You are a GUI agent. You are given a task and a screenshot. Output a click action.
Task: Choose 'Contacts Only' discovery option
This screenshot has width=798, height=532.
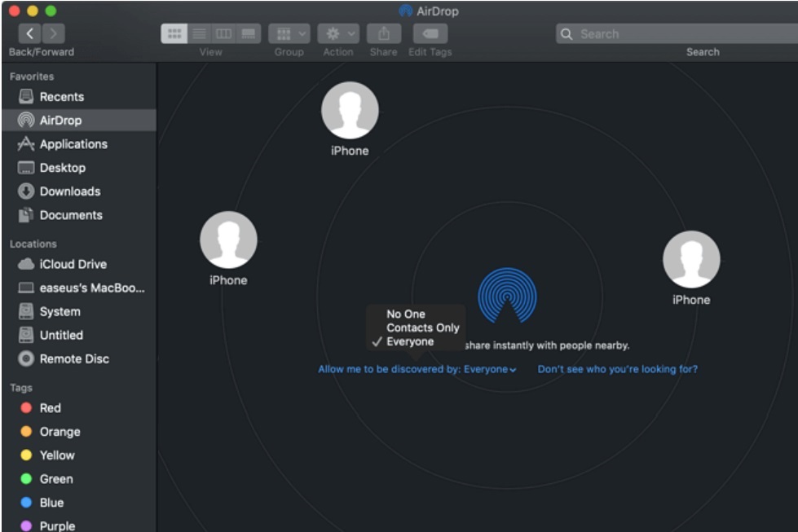pos(422,328)
